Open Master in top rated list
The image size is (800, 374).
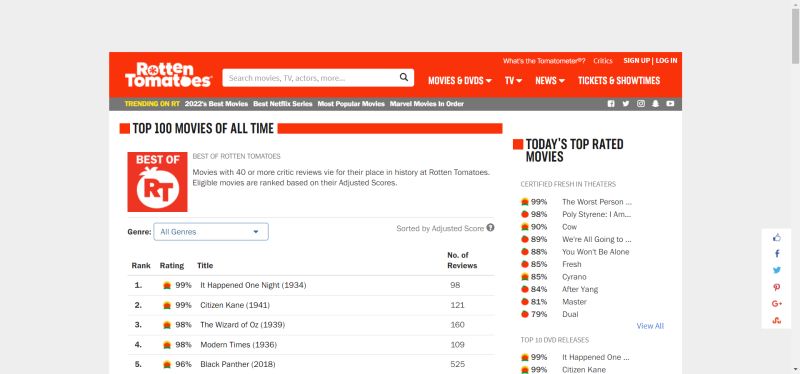[574, 302]
